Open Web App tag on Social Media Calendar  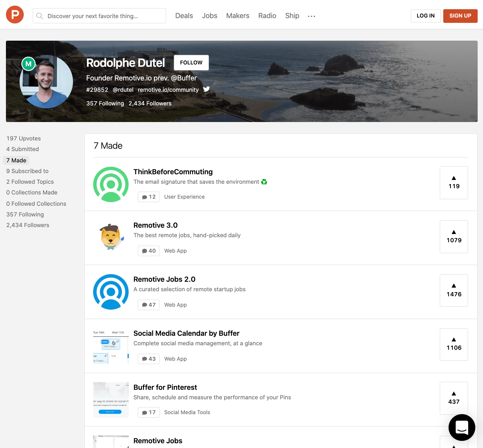pyautogui.click(x=175, y=359)
